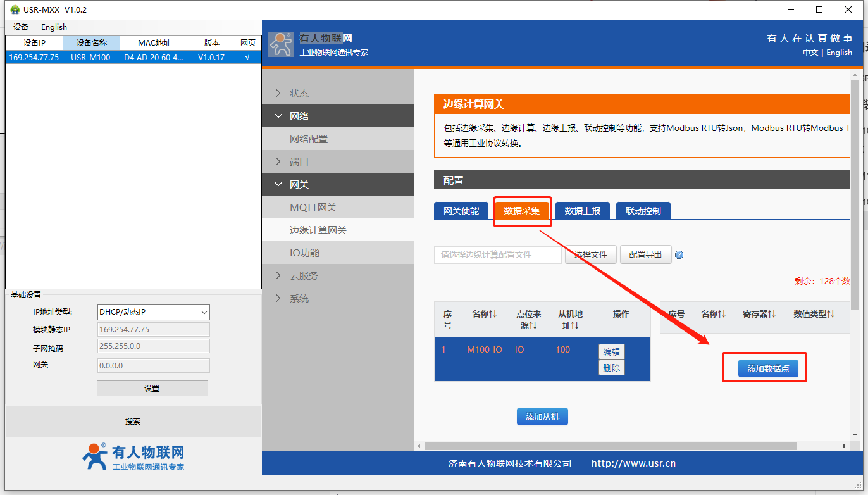Viewport: 868px width, 495px height.
Task: Expand the 云服务 sidebar section
Action: tap(338, 275)
